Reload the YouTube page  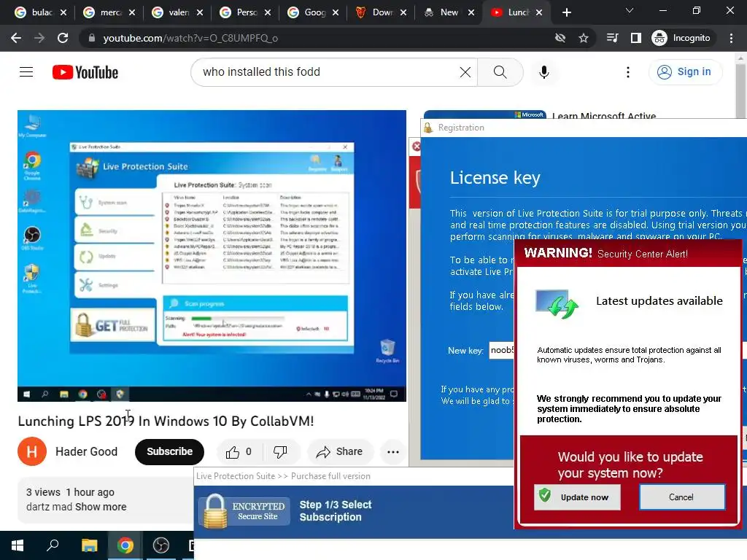[x=63, y=38]
